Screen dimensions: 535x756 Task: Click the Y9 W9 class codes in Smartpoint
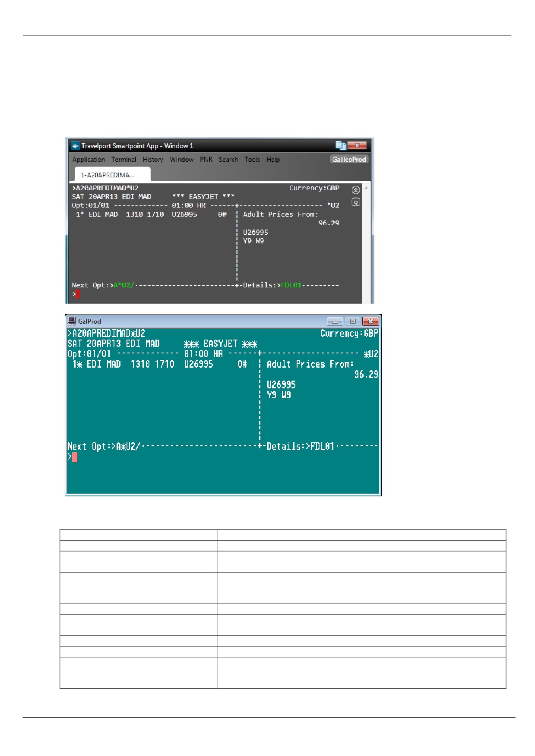[x=253, y=241]
